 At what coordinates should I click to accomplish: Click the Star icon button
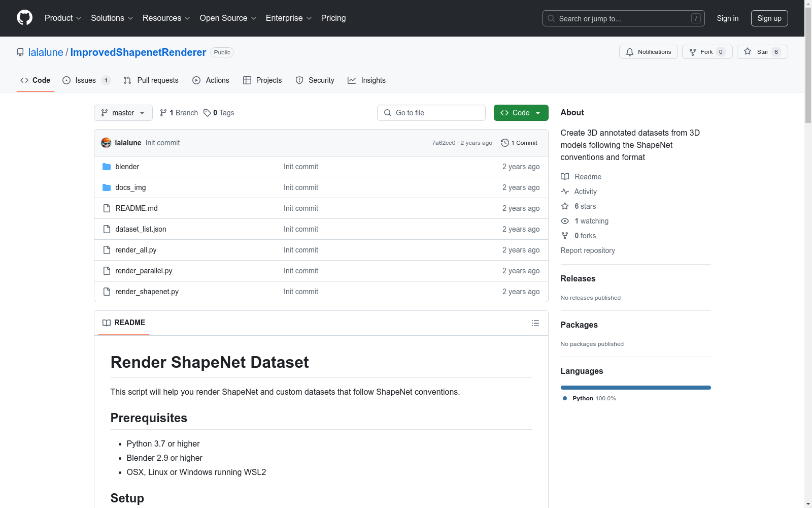click(x=748, y=52)
